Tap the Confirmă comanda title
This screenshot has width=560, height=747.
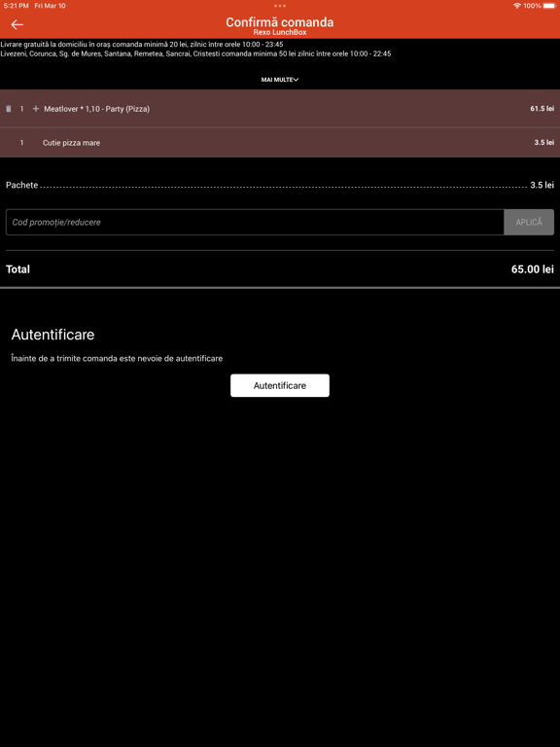tap(280, 22)
